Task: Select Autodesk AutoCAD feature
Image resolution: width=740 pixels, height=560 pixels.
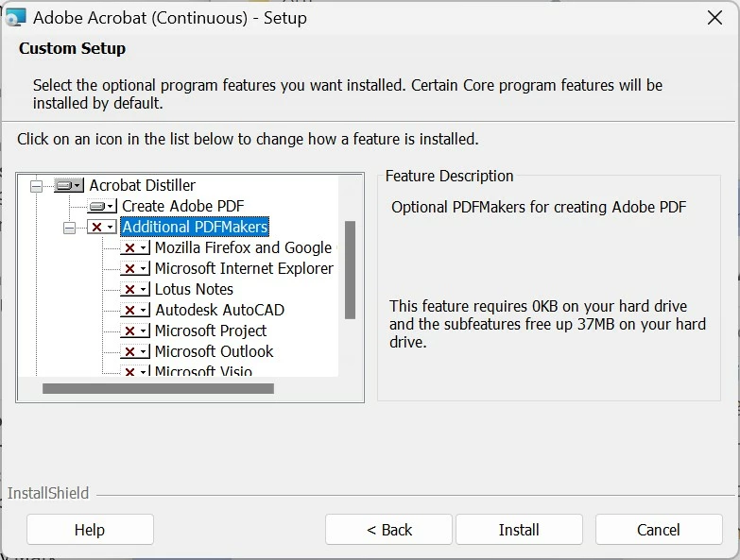Action: (219, 310)
